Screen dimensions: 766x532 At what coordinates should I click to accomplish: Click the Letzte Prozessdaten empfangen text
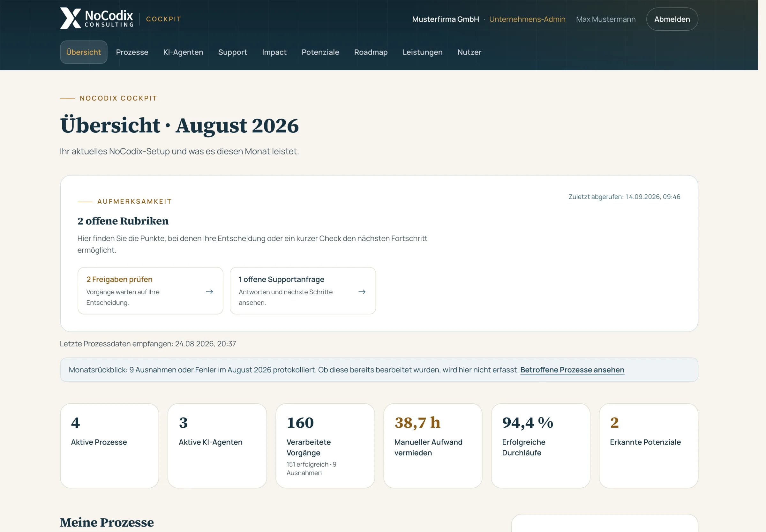tap(148, 344)
